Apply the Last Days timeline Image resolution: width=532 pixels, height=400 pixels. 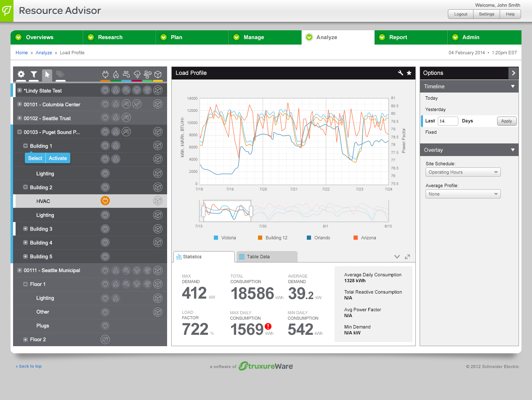[x=507, y=121]
